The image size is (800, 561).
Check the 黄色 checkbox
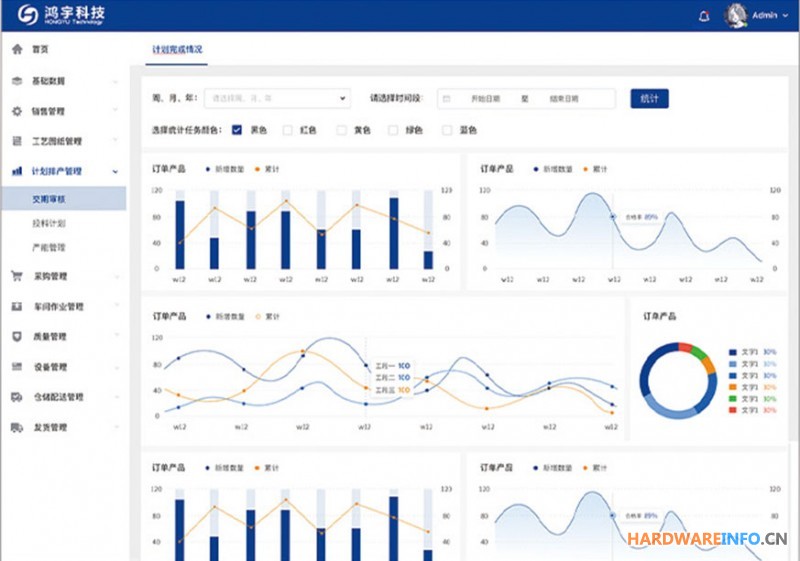point(341,130)
